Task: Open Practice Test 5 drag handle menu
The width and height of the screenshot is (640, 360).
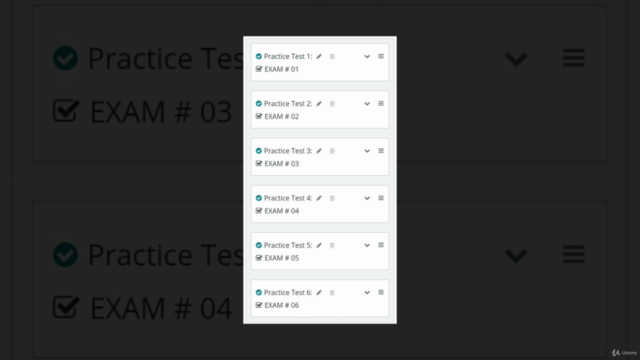Action: 381,245
